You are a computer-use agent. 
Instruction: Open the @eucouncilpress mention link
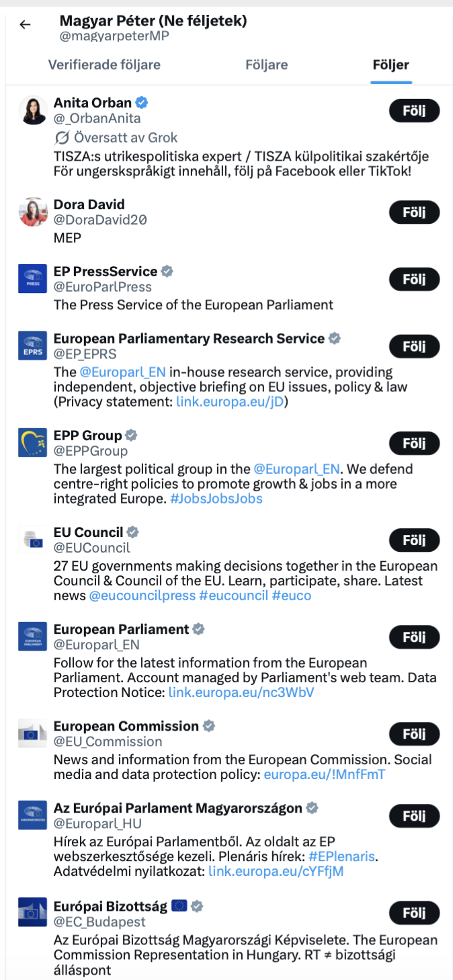click(x=141, y=596)
